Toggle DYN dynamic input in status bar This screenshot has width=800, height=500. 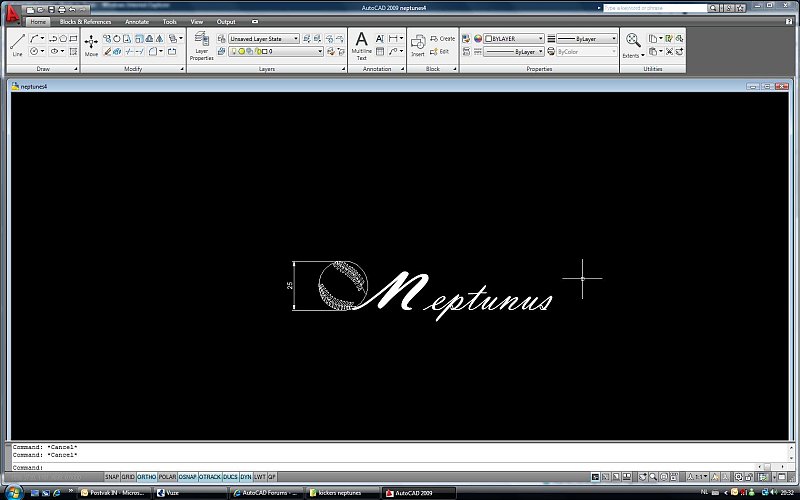[246, 477]
